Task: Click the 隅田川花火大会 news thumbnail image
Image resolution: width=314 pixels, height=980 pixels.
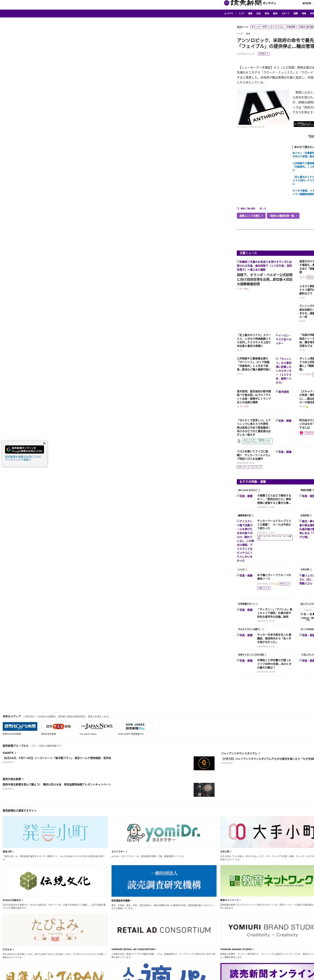Action: 204,789
